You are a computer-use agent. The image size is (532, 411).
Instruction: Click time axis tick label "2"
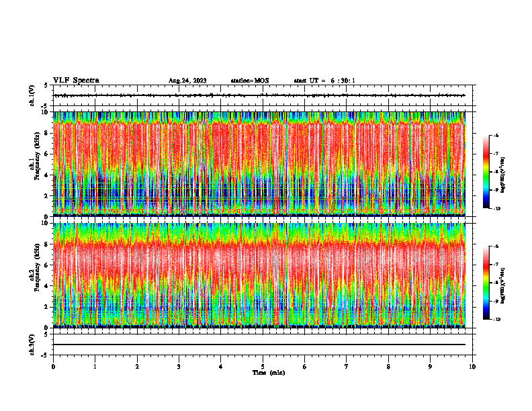tap(137, 367)
